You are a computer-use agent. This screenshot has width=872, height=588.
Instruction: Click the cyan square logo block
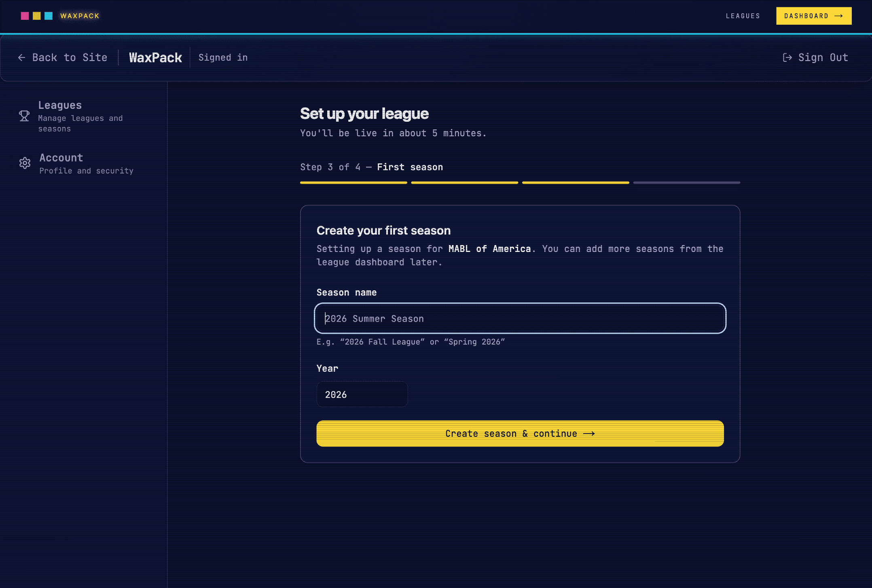pyautogui.click(x=49, y=16)
